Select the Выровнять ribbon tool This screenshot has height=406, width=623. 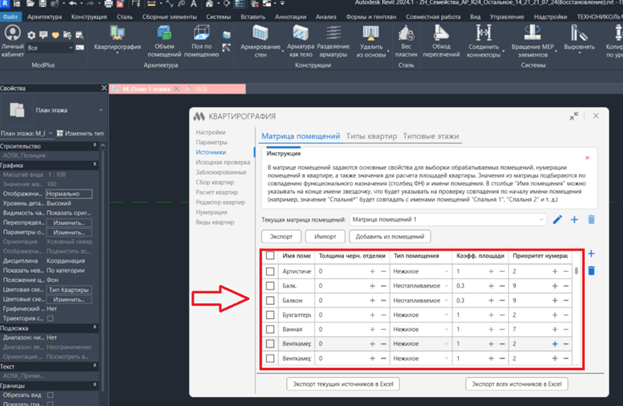[x=579, y=38]
